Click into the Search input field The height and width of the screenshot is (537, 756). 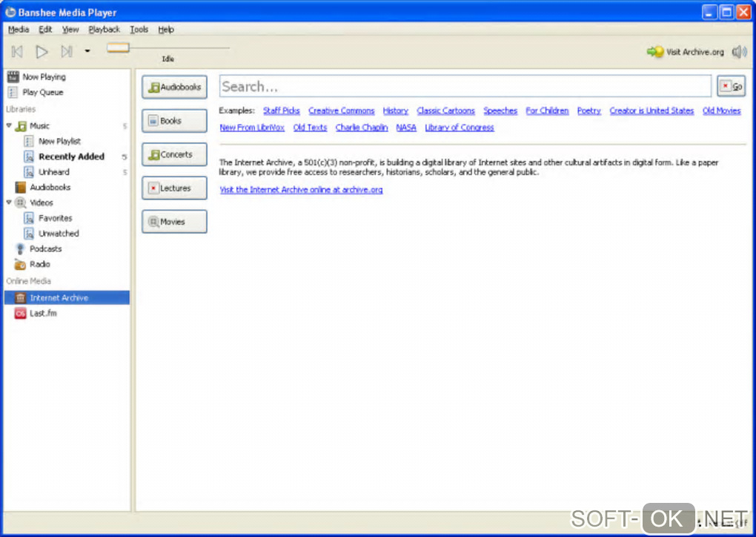point(465,86)
